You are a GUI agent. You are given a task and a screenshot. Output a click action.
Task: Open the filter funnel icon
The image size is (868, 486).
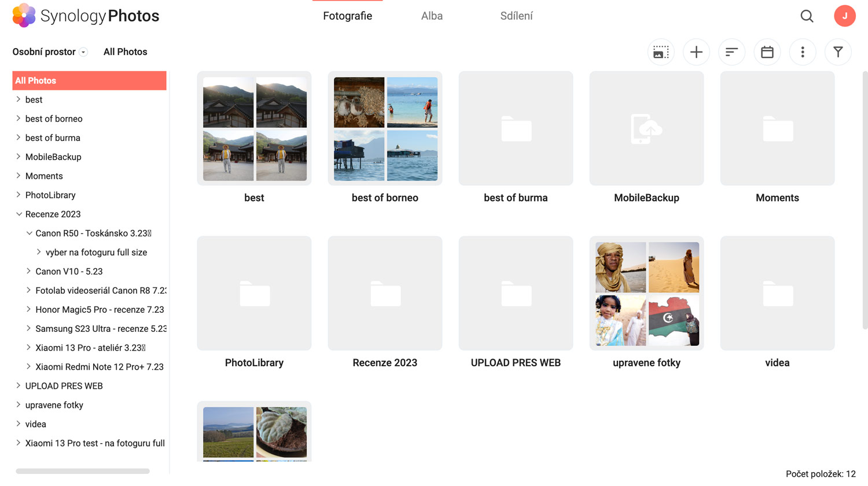tap(837, 52)
